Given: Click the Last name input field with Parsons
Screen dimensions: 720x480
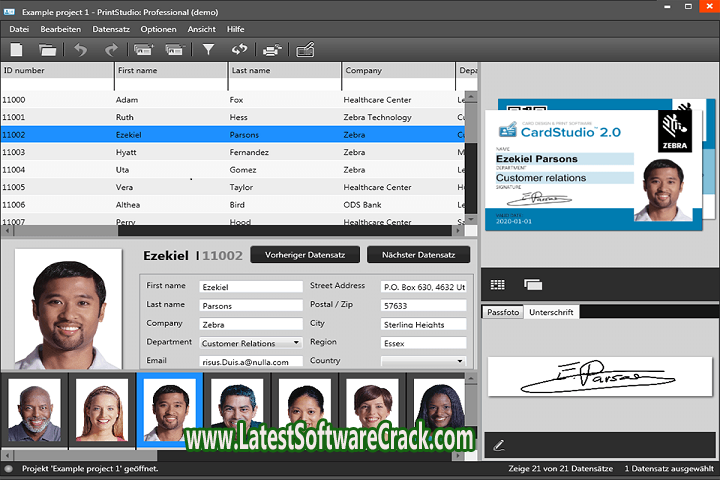Looking at the screenshot, I should point(251,305).
